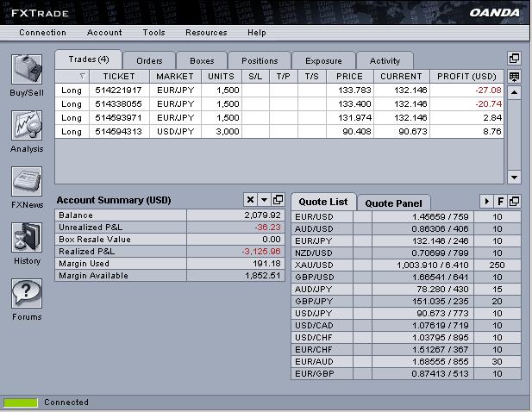Sort by the PRICE column header
Viewport: 532px width, 412px height.
tap(350, 77)
